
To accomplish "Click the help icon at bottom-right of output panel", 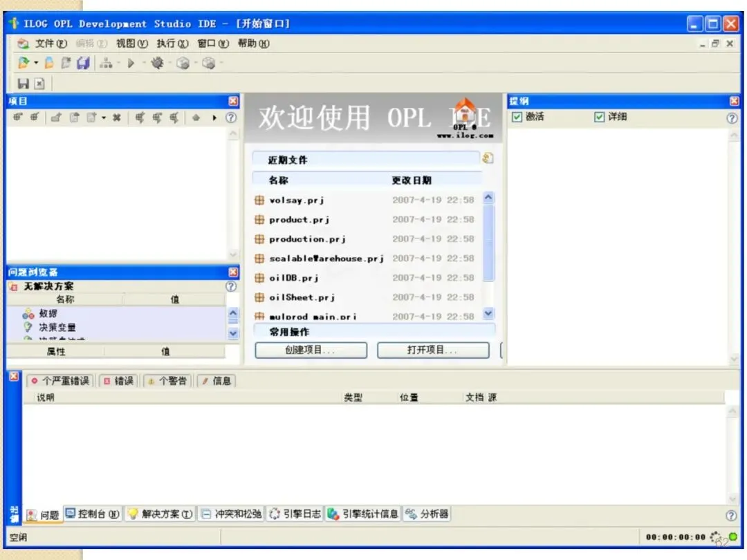I will click(x=731, y=515).
